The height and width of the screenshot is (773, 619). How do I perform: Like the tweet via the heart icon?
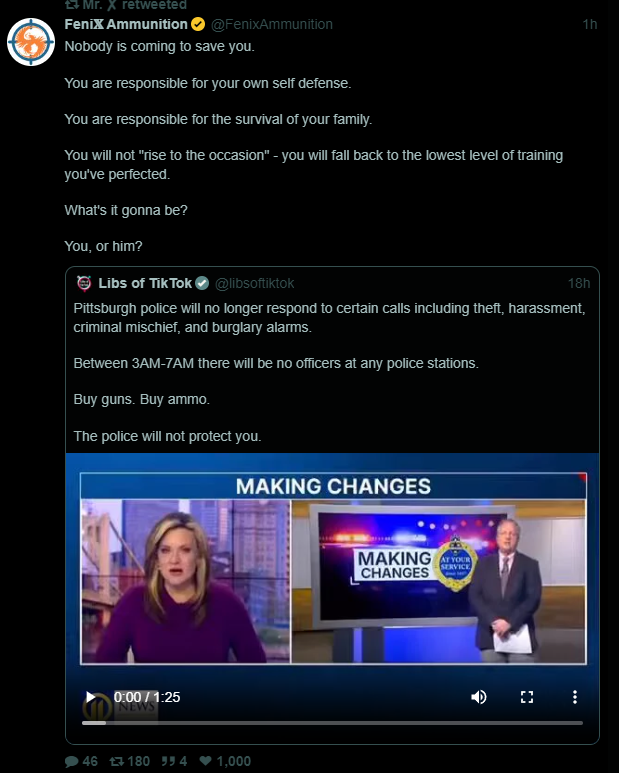[206, 761]
